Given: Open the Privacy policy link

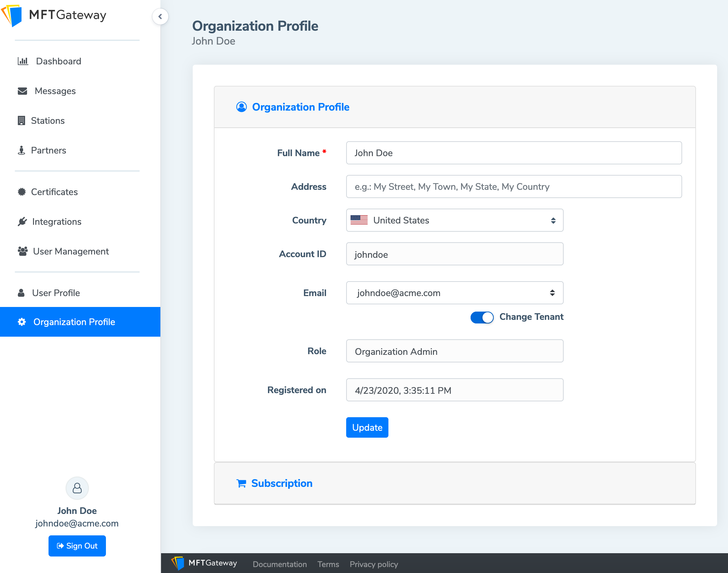Looking at the screenshot, I should [x=374, y=564].
